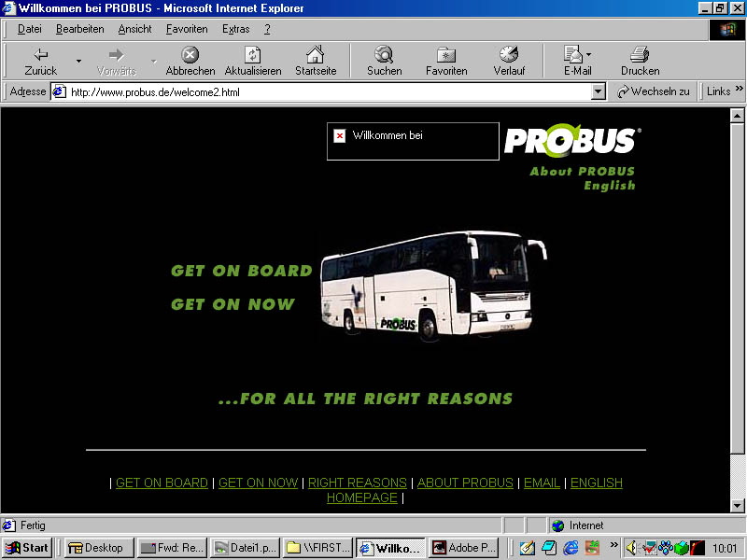Show browsing history with Verlauf
This screenshot has width=747, height=560.
pos(509,61)
